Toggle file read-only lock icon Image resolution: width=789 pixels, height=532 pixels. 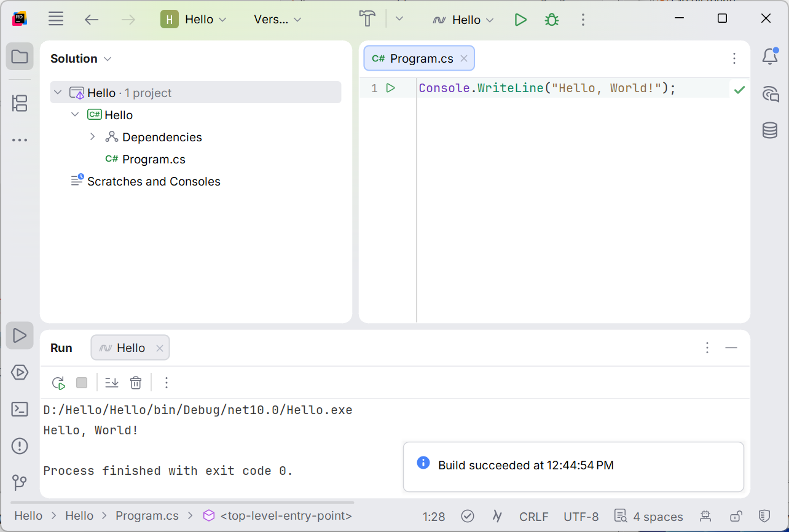(x=736, y=516)
